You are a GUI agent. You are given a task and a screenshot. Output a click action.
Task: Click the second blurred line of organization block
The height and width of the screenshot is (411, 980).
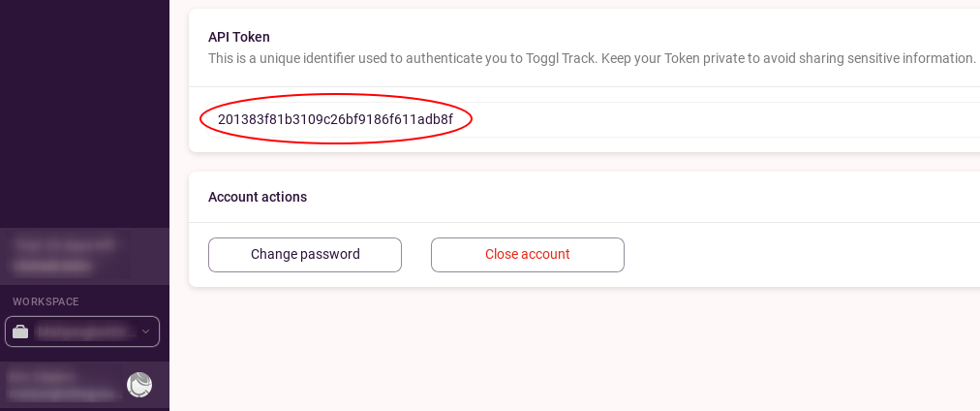click(52, 268)
